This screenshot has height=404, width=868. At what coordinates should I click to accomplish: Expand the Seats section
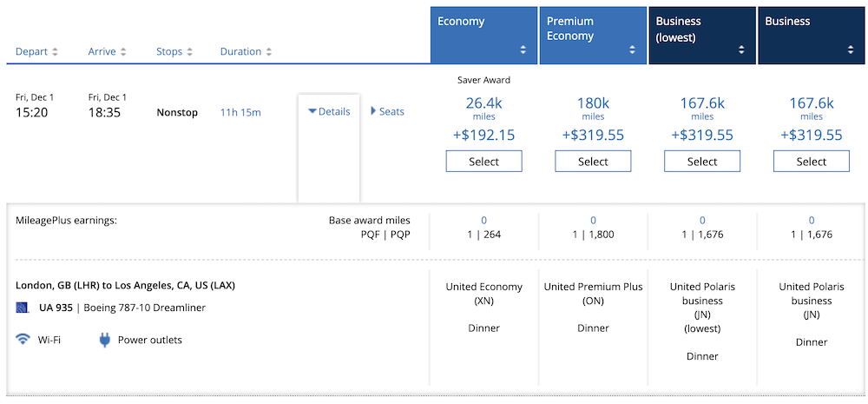387,111
